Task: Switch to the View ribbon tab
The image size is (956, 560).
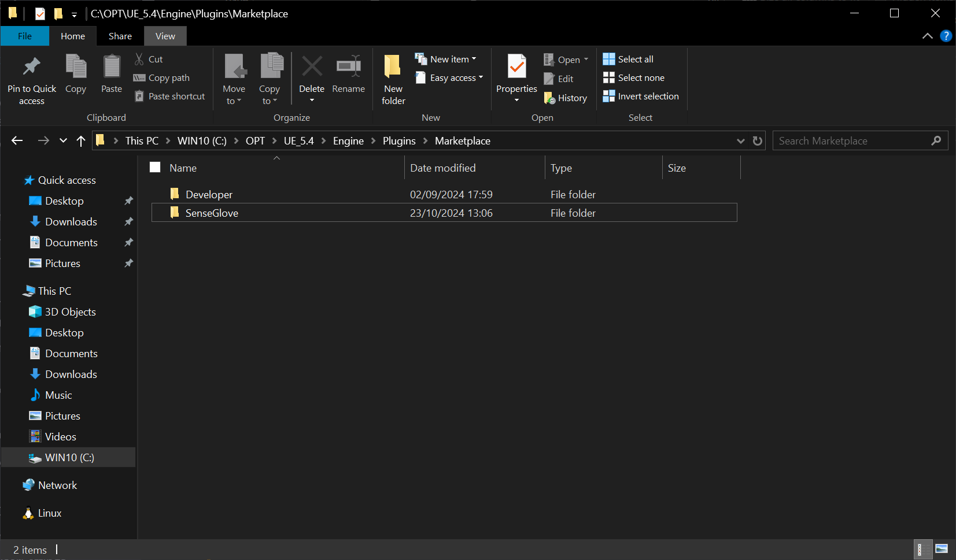Action: [x=165, y=36]
